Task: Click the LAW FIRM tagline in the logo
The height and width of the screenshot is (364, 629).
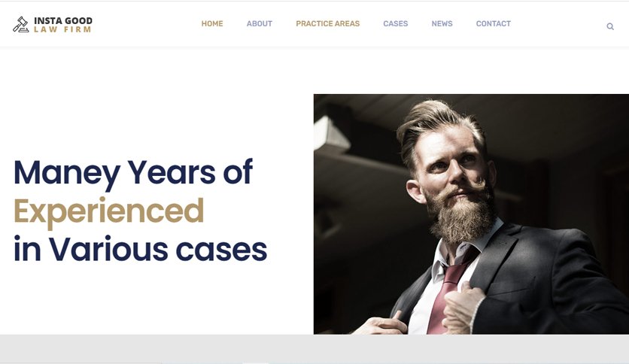Action: (x=62, y=29)
